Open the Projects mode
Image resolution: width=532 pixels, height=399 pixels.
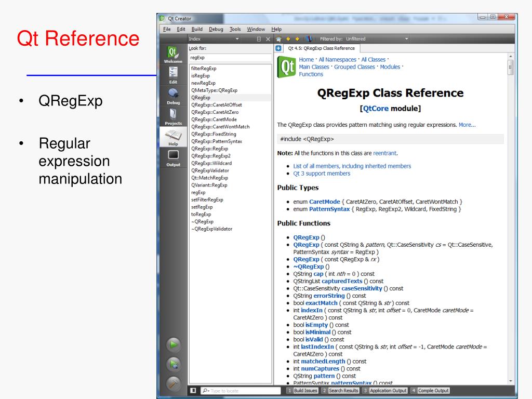[173, 116]
